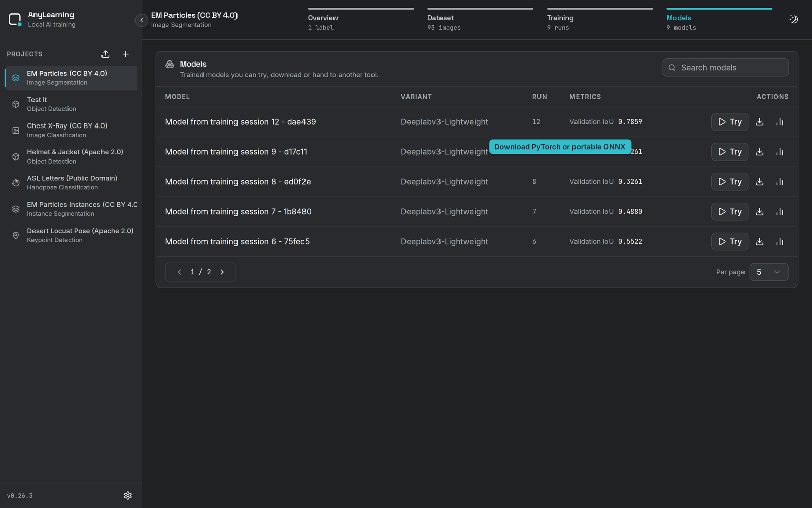Focus the Search models field
Image resolution: width=812 pixels, height=508 pixels.
pyautogui.click(x=725, y=68)
